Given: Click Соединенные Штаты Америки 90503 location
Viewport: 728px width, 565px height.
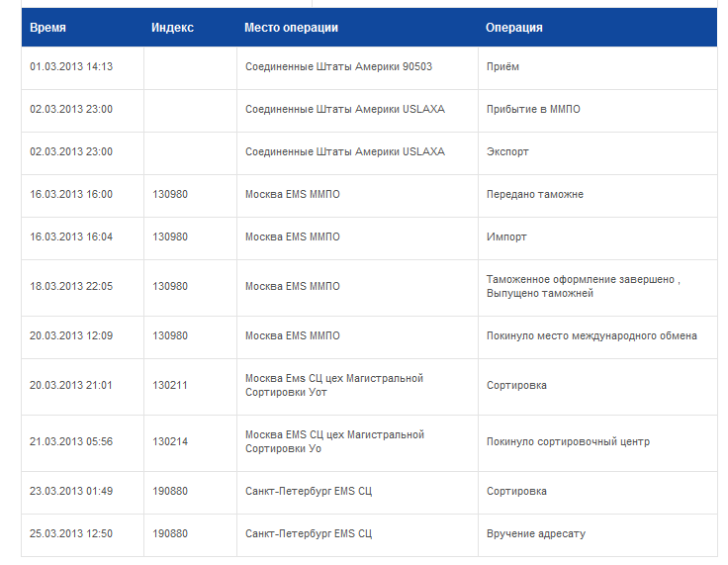Looking at the screenshot, I should pos(338,66).
